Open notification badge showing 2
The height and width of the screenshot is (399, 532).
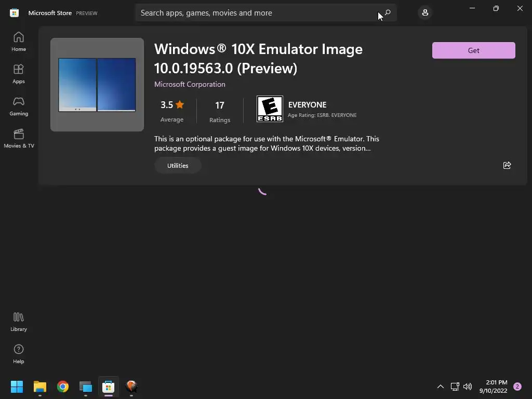tap(517, 387)
